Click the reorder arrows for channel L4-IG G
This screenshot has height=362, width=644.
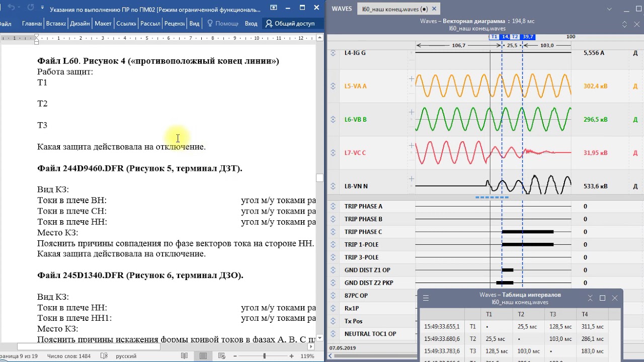(x=333, y=53)
